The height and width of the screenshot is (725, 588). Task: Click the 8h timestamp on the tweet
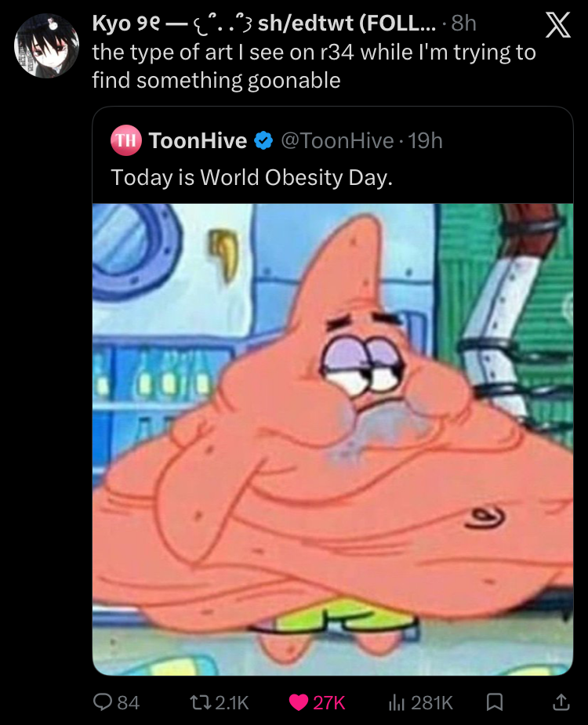click(x=463, y=24)
